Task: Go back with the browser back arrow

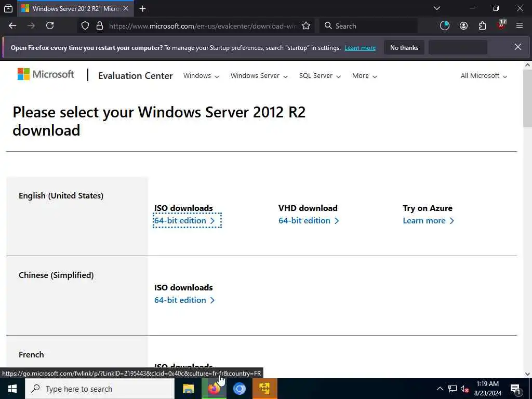Action: (x=12, y=26)
